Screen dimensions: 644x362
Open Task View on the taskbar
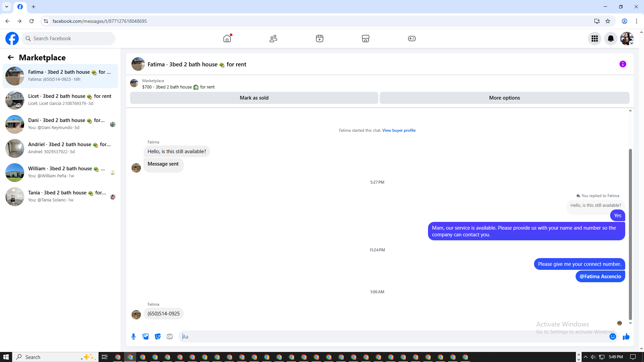click(x=105, y=357)
